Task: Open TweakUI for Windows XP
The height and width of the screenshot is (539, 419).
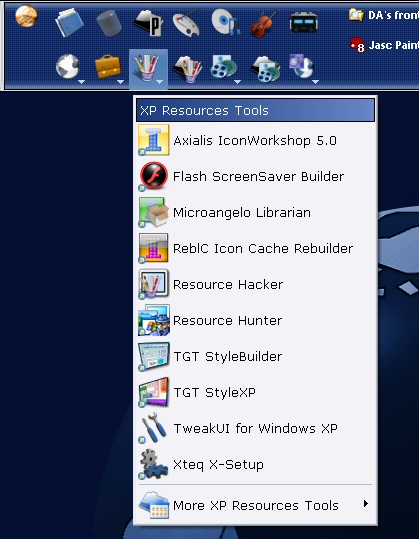Action: pyautogui.click(x=255, y=428)
